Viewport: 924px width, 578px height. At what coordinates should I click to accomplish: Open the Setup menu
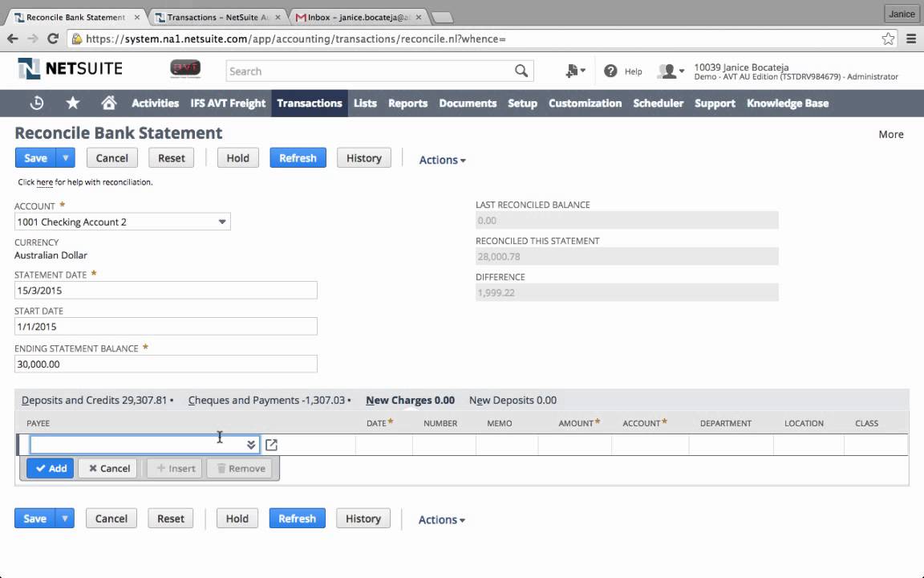point(522,104)
